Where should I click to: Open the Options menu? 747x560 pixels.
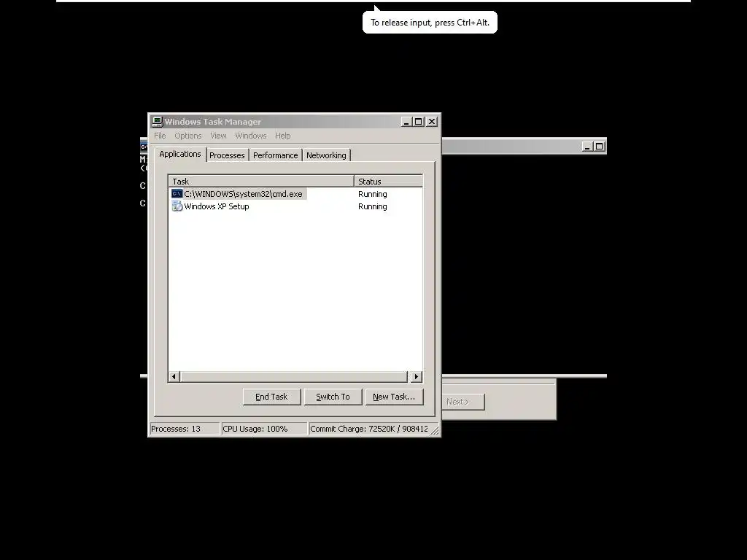[x=187, y=136]
